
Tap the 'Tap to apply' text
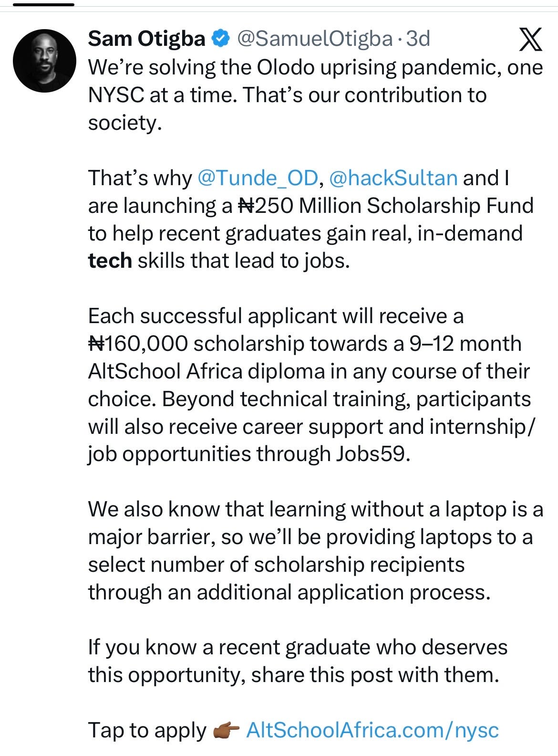coord(147,731)
